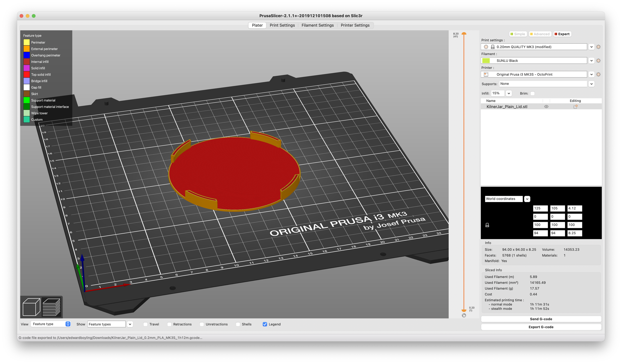Image resolution: width=622 pixels, height=364 pixels.
Task: Enable the Travel checkbox
Action: pos(145,324)
